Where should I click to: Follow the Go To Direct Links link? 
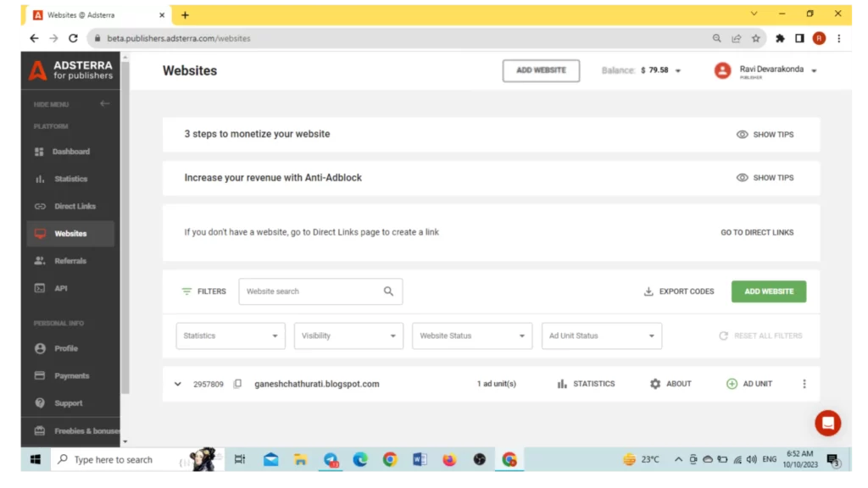(757, 232)
